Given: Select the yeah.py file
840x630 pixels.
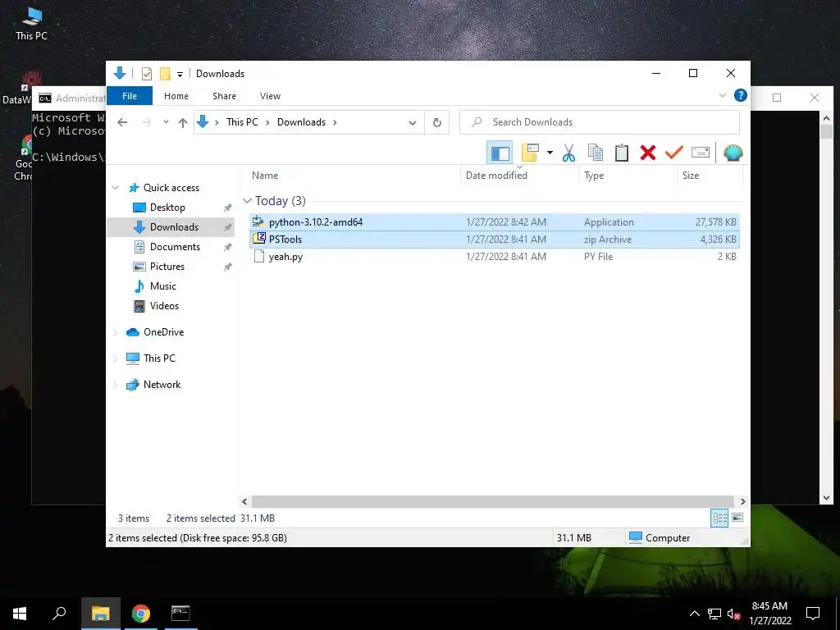Looking at the screenshot, I should point(495,257).
